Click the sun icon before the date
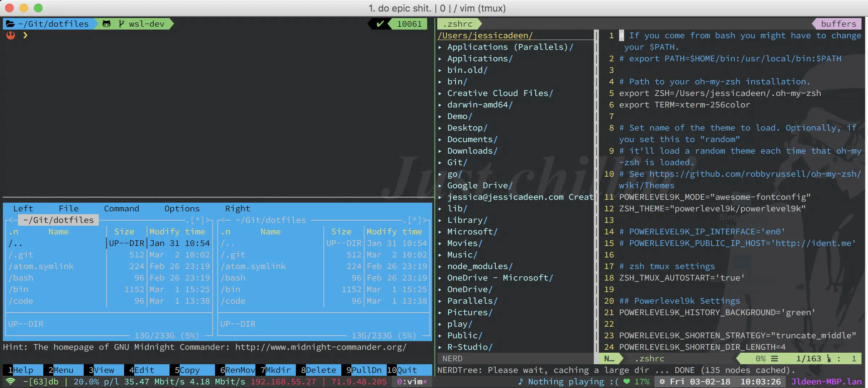 click(662, 382)
